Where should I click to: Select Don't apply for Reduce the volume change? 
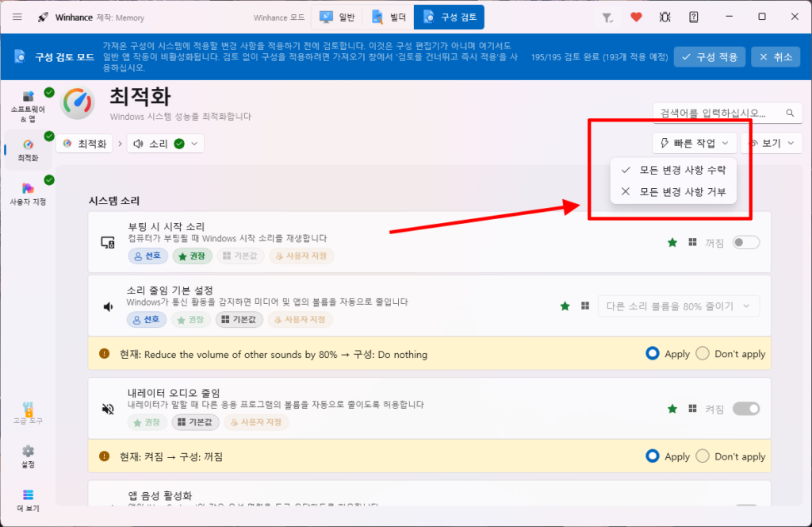703,353
